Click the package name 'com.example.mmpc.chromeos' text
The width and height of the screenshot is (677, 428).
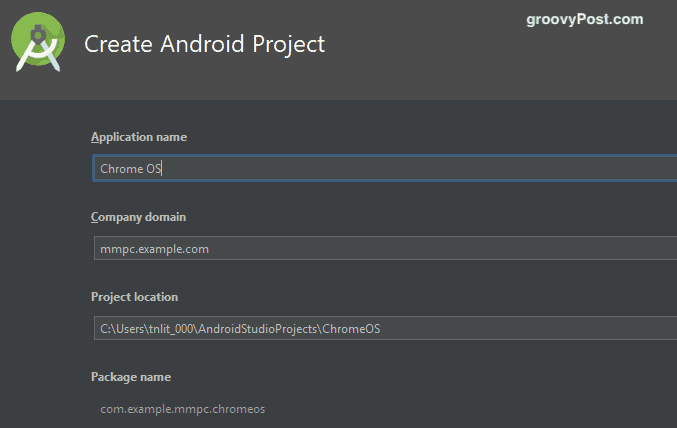[x=183, y=409]
